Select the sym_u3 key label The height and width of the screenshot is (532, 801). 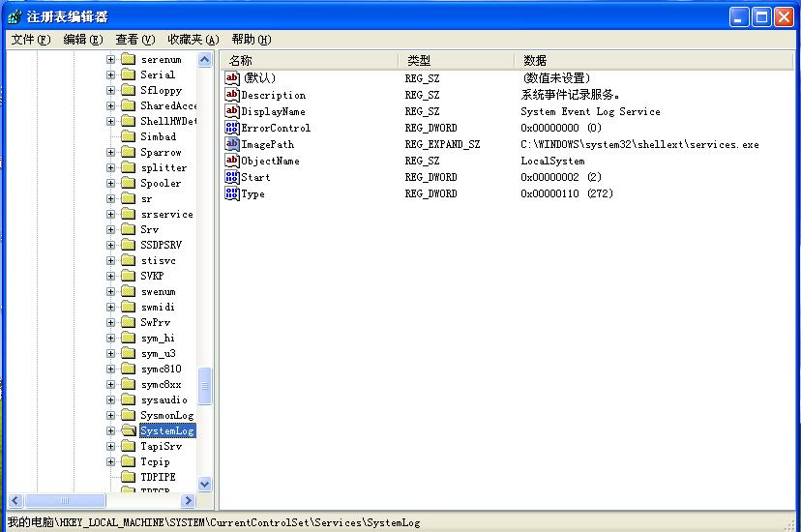pyautogui.click(x=159, y=353)
